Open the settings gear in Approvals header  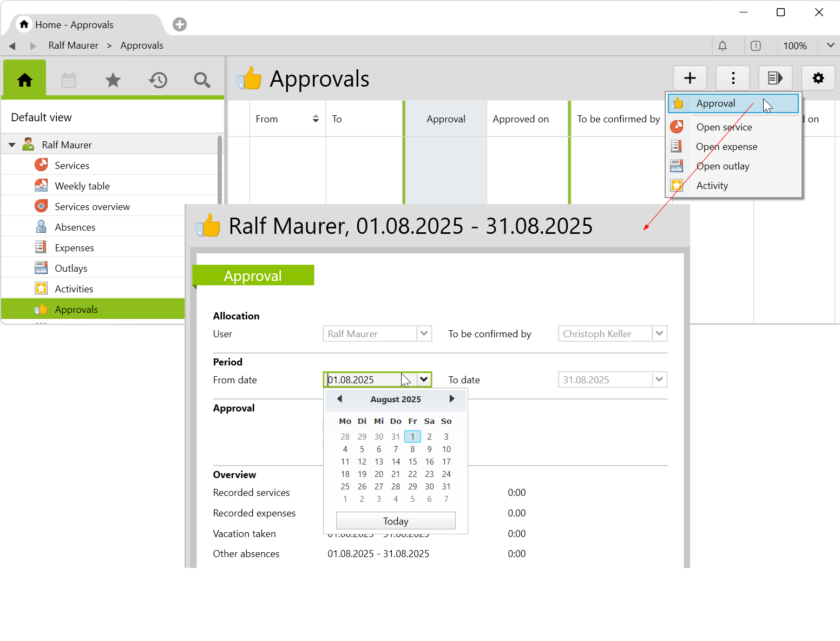click(818, 79)
